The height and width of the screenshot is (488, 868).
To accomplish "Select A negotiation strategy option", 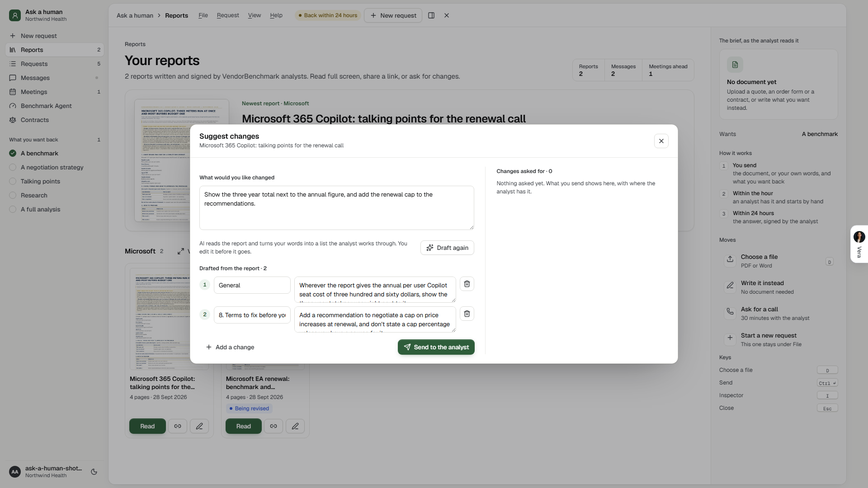I will (x=55, y=167).
